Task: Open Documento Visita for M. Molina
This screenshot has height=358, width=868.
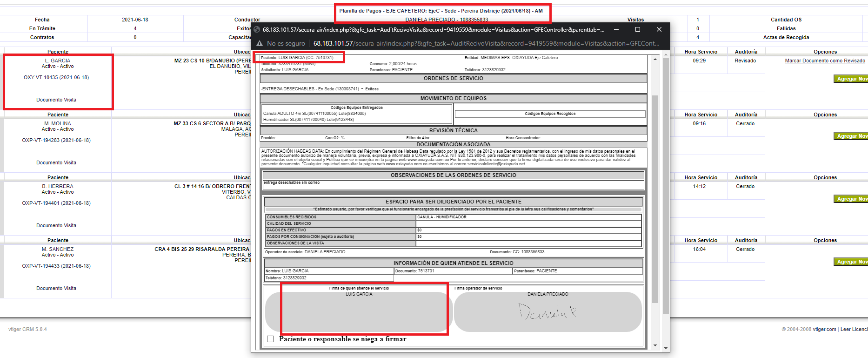Action: click(56, 162)
